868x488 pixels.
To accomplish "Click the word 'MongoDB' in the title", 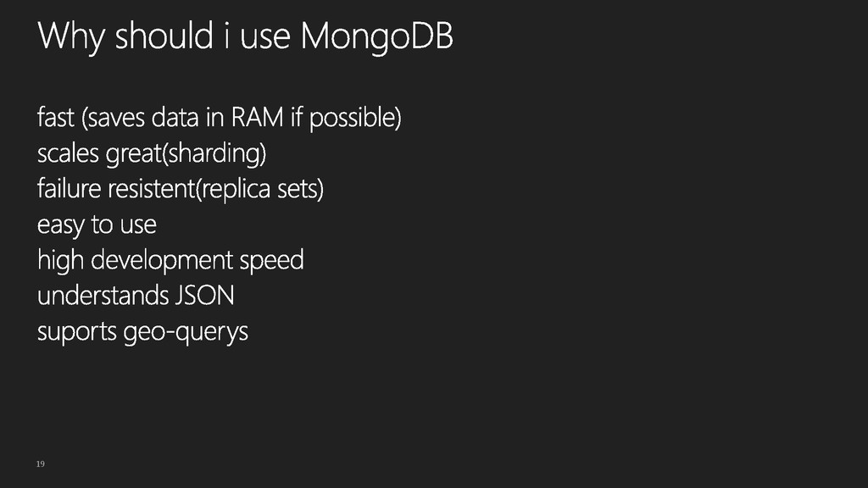I will tap(377, 36).
